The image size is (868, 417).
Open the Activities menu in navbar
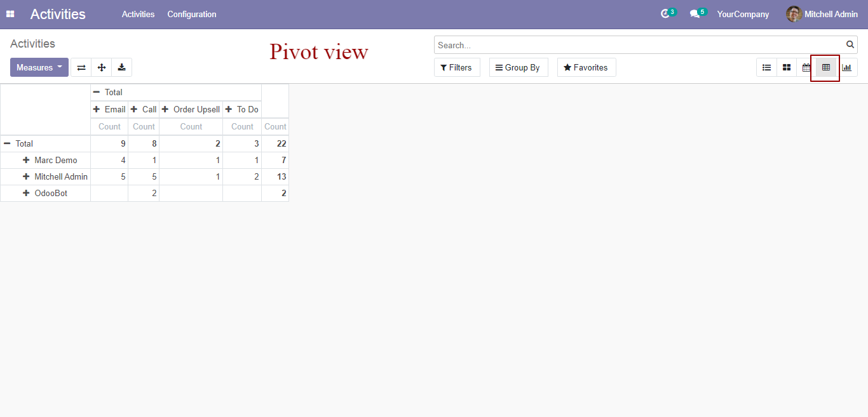pos(138,14)
